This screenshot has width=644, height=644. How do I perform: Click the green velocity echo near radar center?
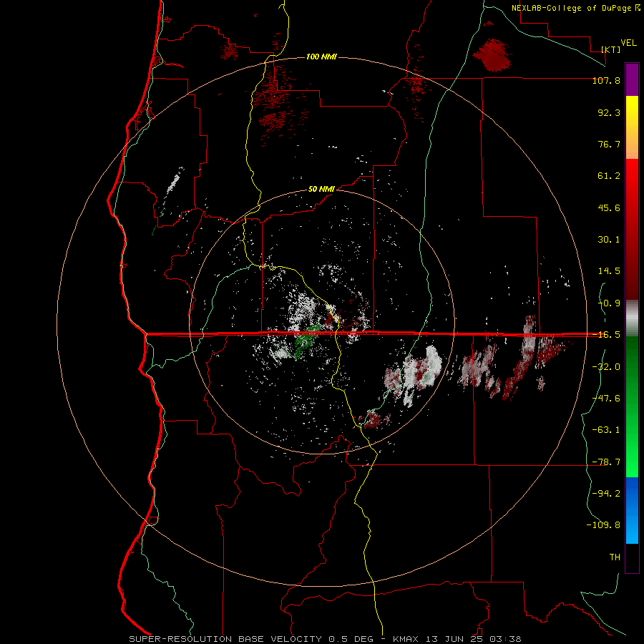tap(306, 341)
